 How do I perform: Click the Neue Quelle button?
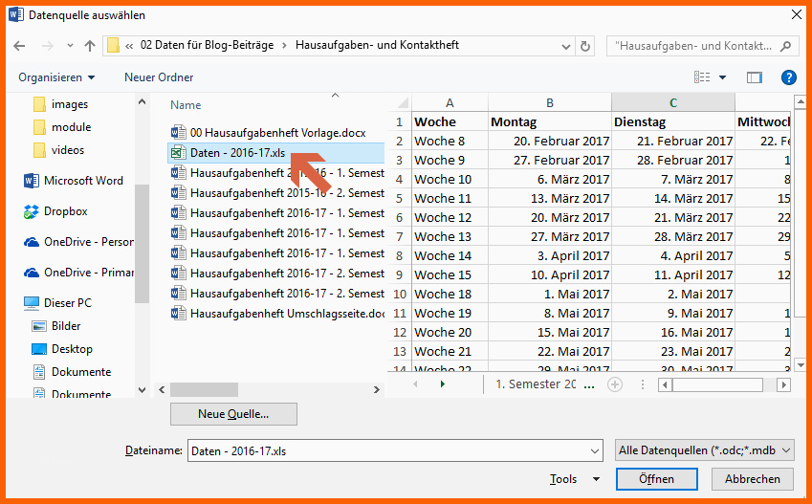point(233,414)
